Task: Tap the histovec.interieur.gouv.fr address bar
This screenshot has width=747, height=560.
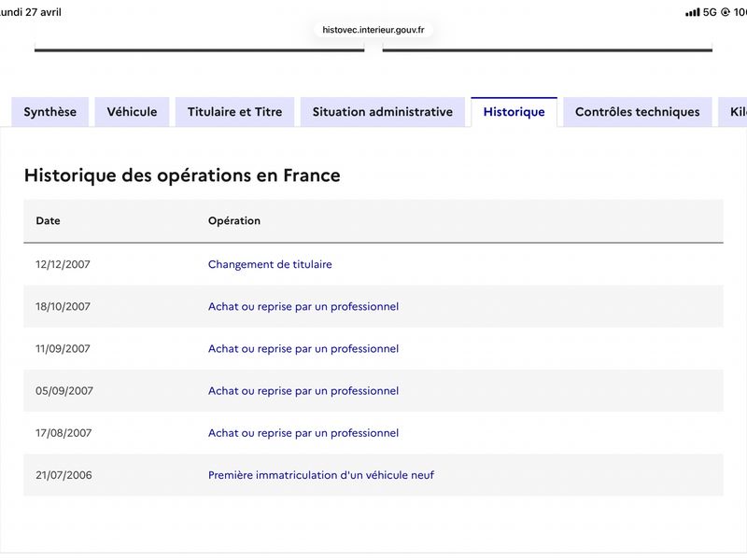Action: (x=373, y=30)
